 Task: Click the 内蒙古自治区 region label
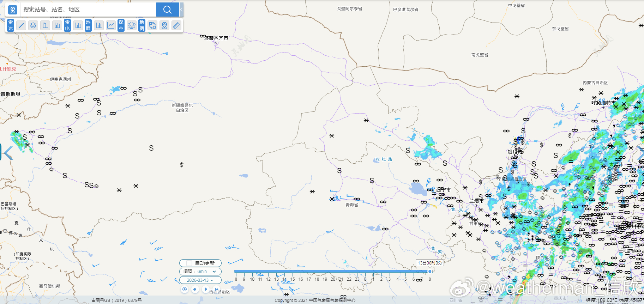coord(595,83)
